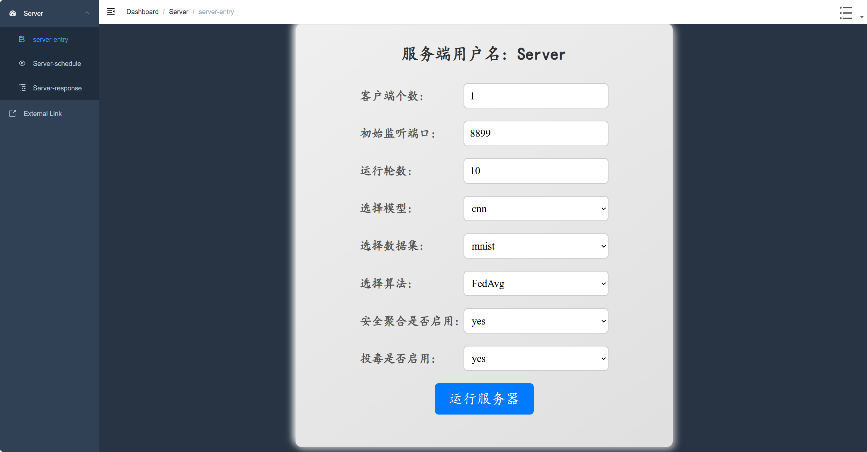The image size is (867, 452).
Task: Click the External Link arrow icon
Action: point(12,113)
